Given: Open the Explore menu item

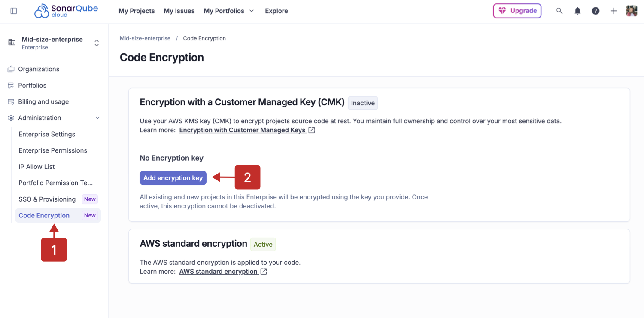Looking at the screenshot, I should click(276, 11).
